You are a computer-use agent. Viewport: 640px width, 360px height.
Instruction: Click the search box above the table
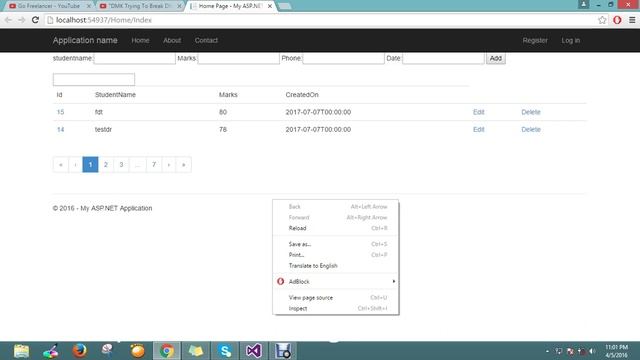tap(94, 79)
